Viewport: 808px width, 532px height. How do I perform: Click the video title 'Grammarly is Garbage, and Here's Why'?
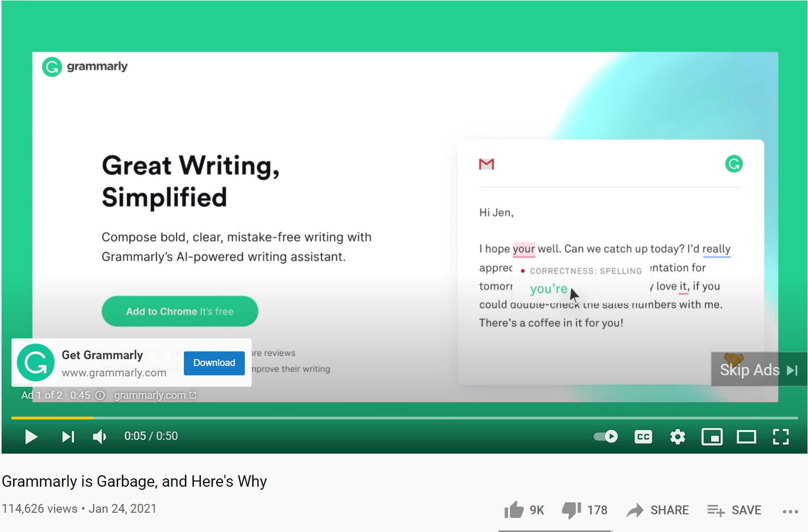[134, 482]
